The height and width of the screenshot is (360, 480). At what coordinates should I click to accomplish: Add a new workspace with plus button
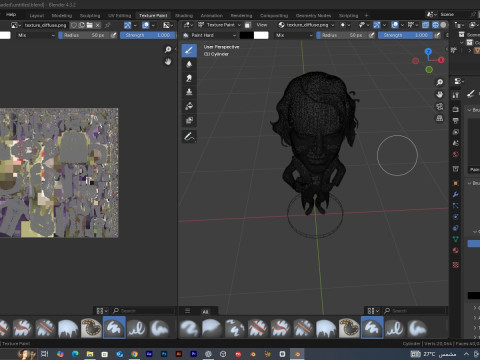[366, 15]
